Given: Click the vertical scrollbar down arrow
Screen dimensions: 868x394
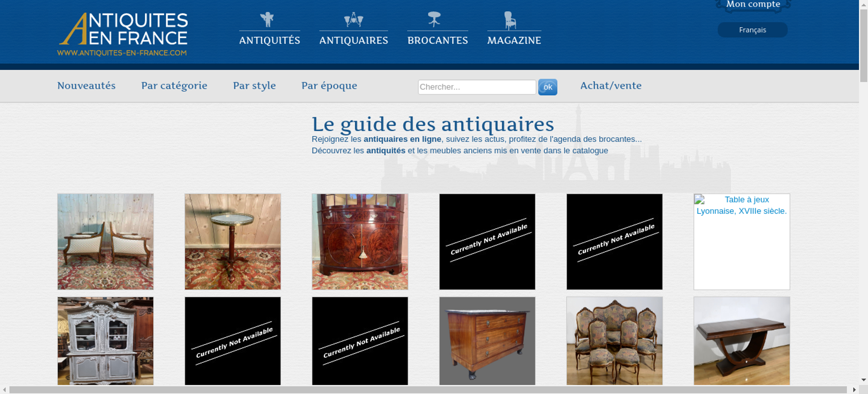Looking at the screenshot, I should click(863, 380).
